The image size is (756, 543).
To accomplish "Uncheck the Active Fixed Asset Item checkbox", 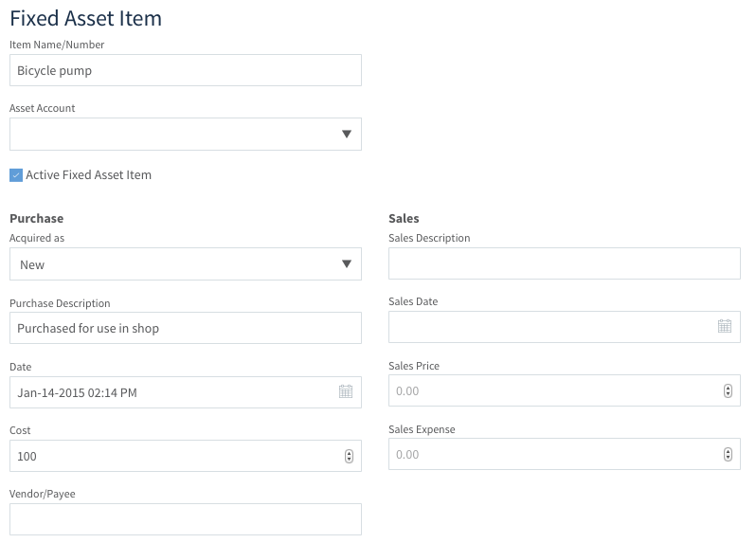I will click(16, 175).
